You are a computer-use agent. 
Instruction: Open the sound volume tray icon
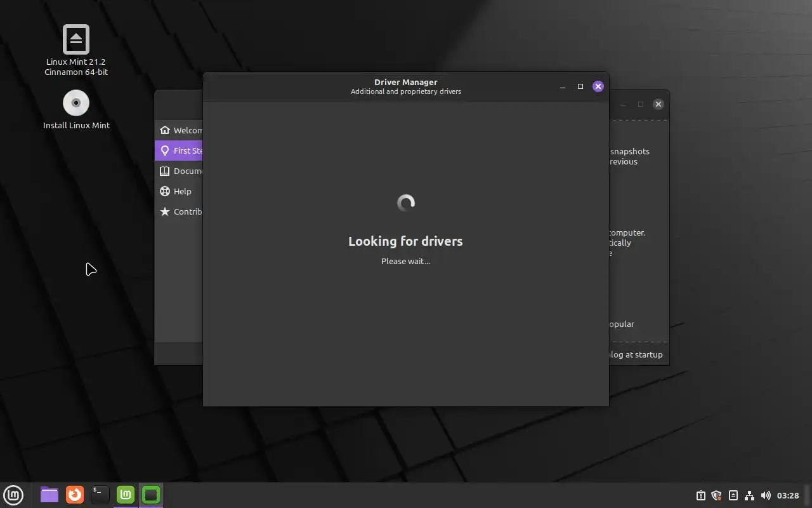(x=766, y=495)
